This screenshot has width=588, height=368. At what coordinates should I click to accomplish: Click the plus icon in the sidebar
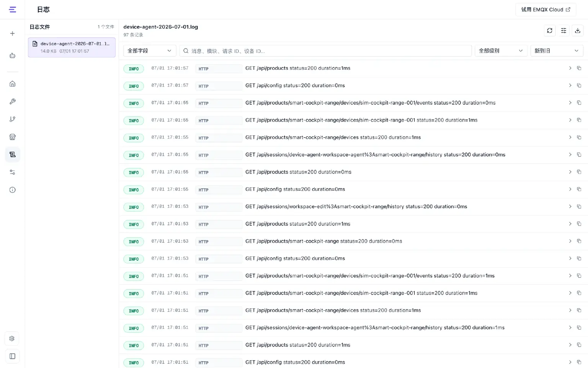[12, 34]
